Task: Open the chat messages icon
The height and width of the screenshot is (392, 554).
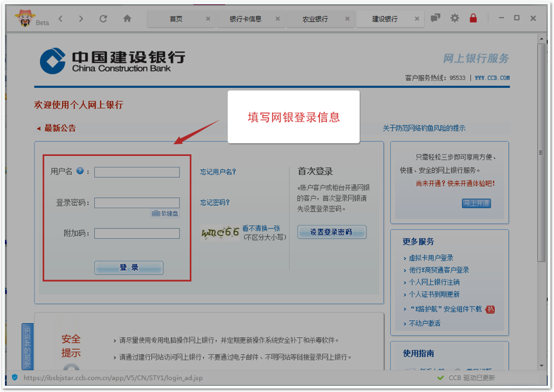Action: click(x=435, y=18)
